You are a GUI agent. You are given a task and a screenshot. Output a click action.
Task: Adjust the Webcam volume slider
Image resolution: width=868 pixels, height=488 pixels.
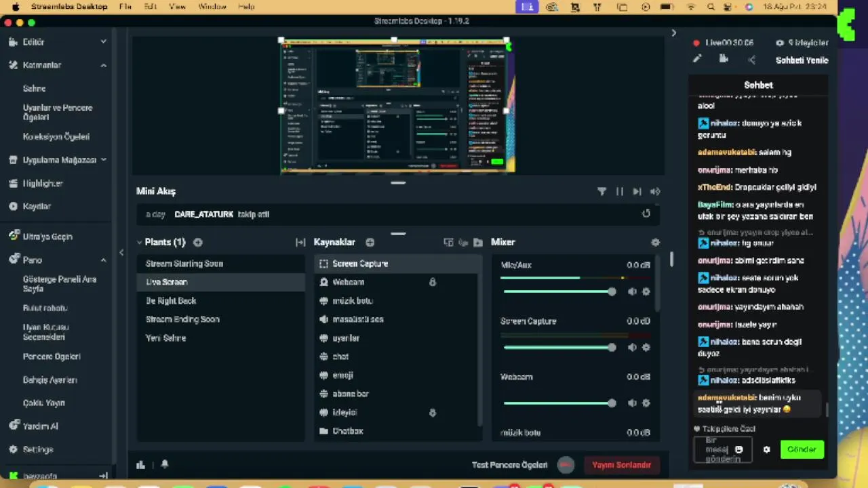(559, 403)
